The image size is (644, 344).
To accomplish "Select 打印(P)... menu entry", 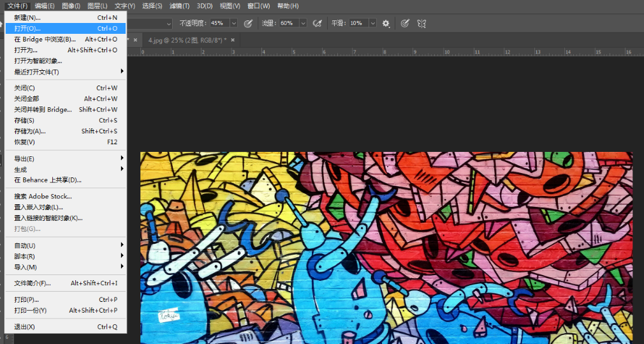I will click(x=65, y=299).
